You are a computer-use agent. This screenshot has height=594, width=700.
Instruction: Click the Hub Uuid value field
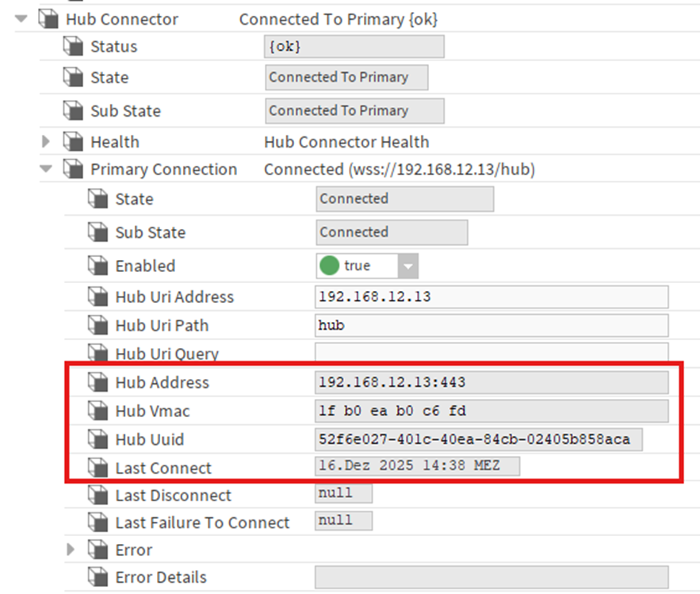(479, 440)
